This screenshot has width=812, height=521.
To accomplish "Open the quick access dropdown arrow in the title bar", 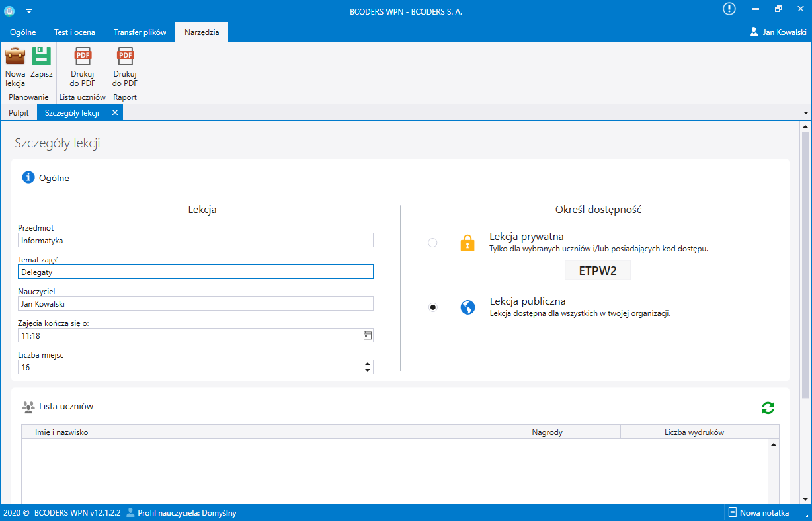I will tap(29, 11).
